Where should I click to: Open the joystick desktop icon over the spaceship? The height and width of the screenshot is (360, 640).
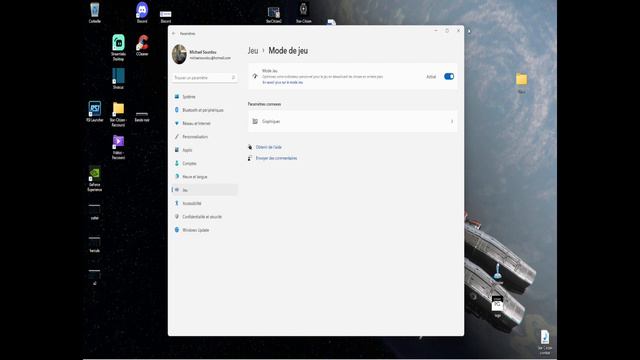[x=498, y=271]
